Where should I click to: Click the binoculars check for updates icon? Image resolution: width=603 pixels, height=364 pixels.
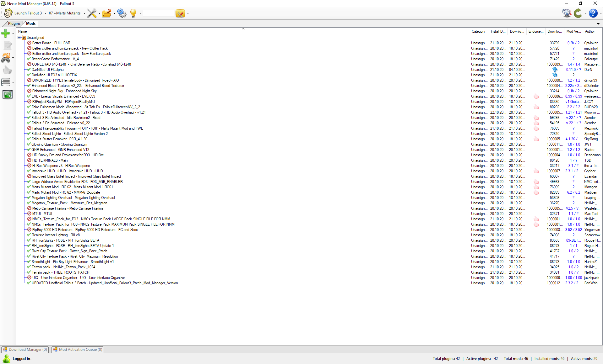click(x=6, y=58)
